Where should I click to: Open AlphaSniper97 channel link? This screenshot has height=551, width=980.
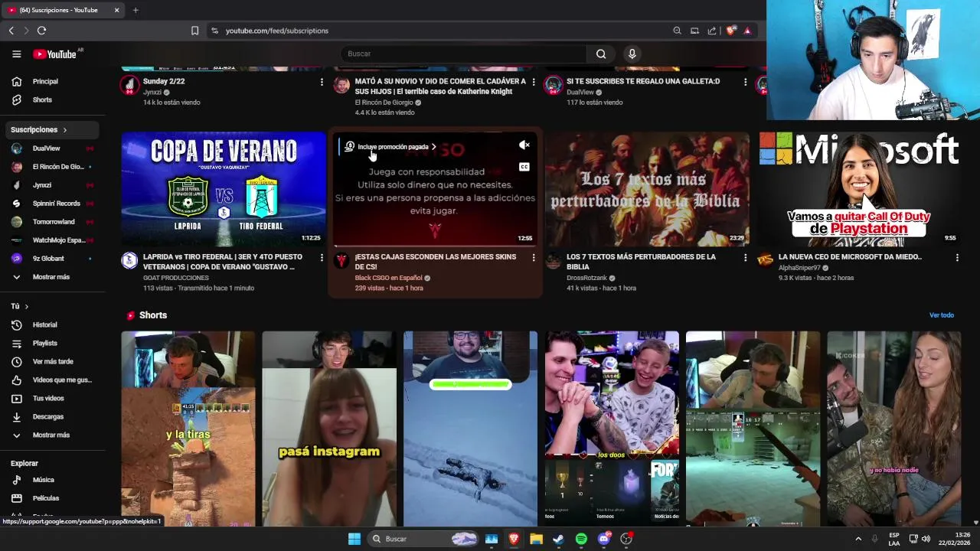tap(799, 268)
